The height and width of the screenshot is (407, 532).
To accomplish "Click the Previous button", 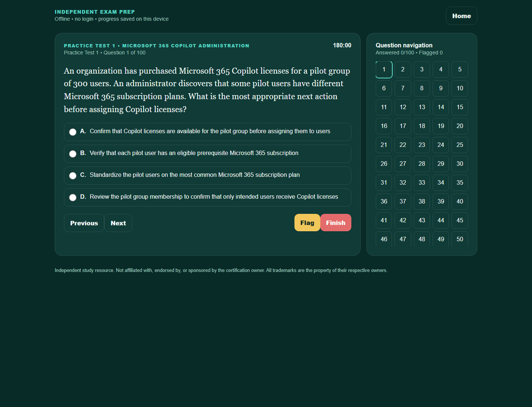I will click(x=84, y=223).
